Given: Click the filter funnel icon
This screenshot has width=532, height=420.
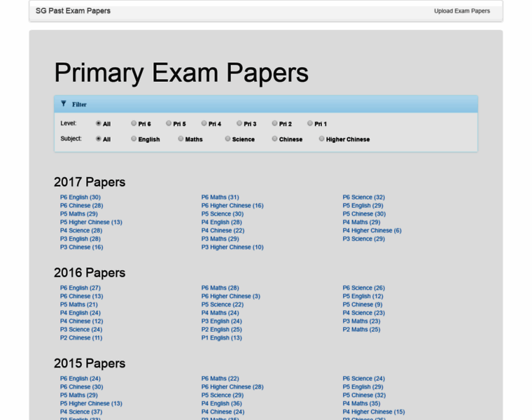Looking at the screenshot, I should [x=64, y=104].
